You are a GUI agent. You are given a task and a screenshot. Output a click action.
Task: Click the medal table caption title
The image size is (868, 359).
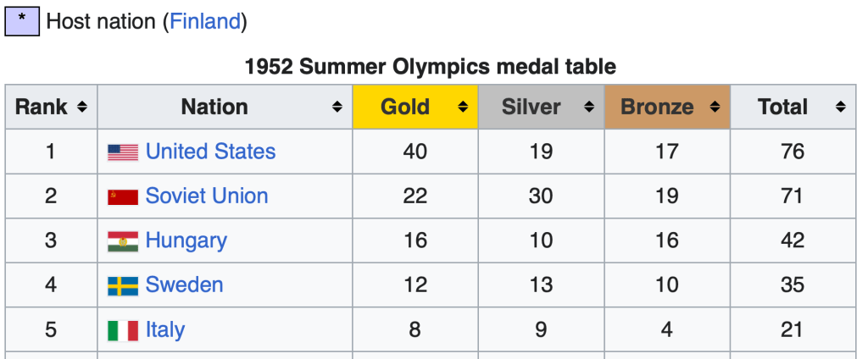coord(431,66)
